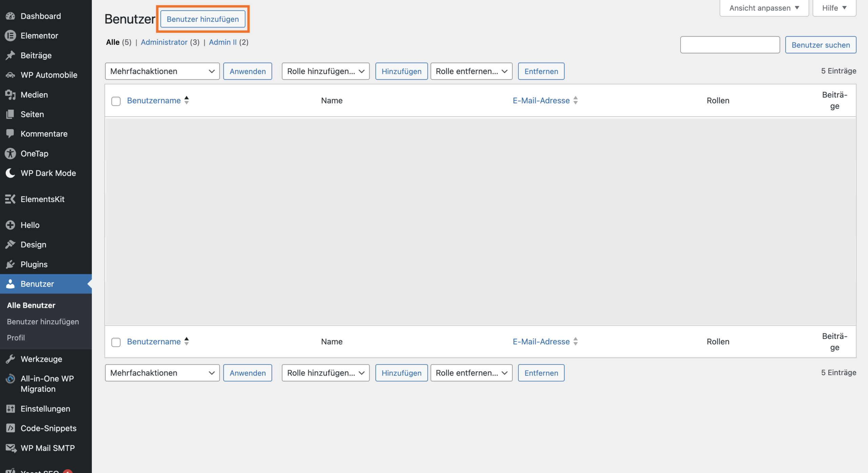Image resolution: width=868 pixels, height=473 pixels.
Task: Tick select-all checkbox in bottom table footer
Action: click(x=116, y=342)
